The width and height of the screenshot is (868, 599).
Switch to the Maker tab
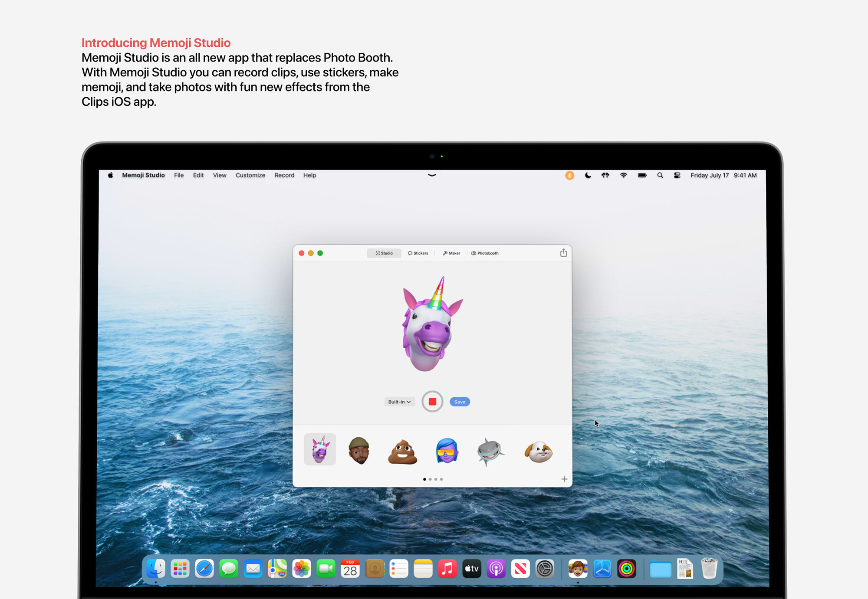pos(451,253)
